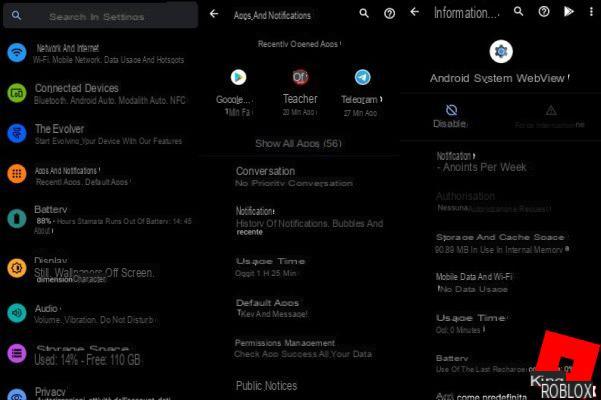601x400 pixels.
Task: Tap the Android System WebView app icon
Action: point(501,51)
